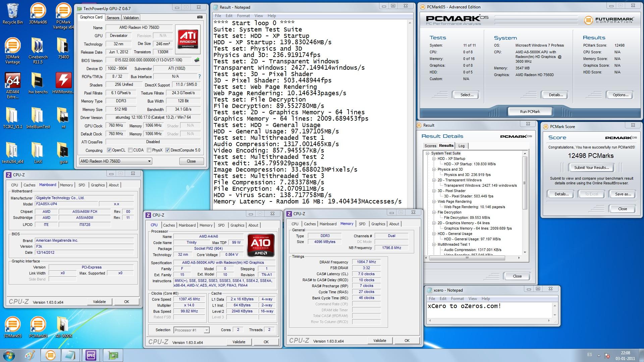Collapse 2D - Transparent Windows node
This screenshot has width=644, height=362.
[x=434, y=180]
